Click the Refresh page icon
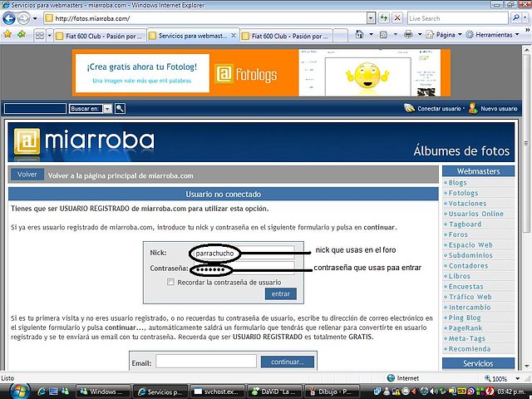 [x=384, y=18]
